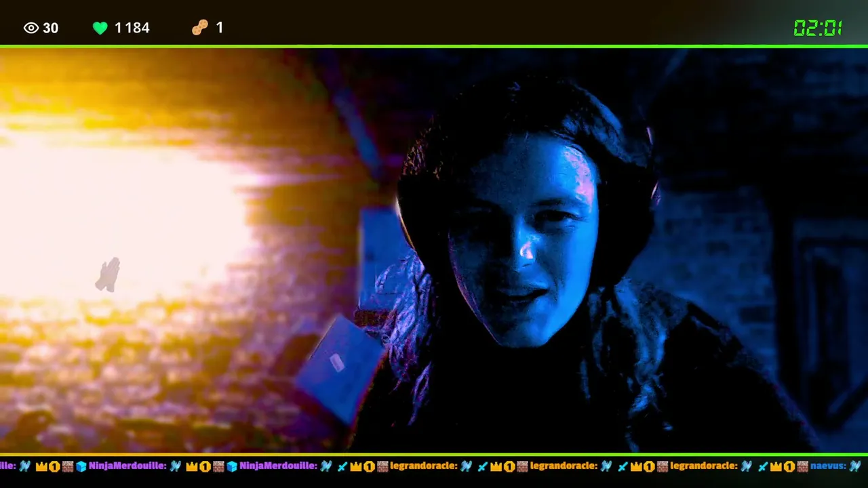The image size is (868, 488).
Task: Click the green heart followers icon
Action: click(x=100, y=28)
